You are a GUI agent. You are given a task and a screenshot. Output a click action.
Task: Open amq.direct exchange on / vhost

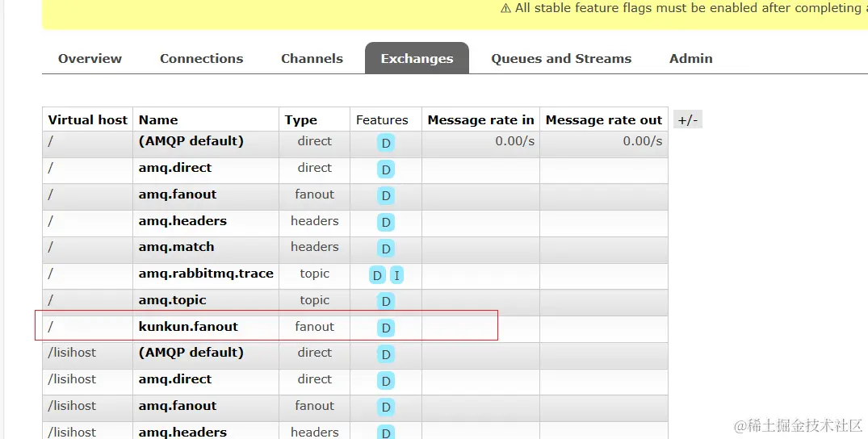[175, 168]
